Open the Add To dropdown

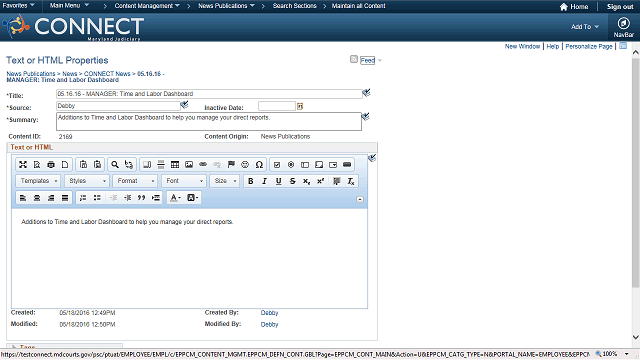[585, 27]
